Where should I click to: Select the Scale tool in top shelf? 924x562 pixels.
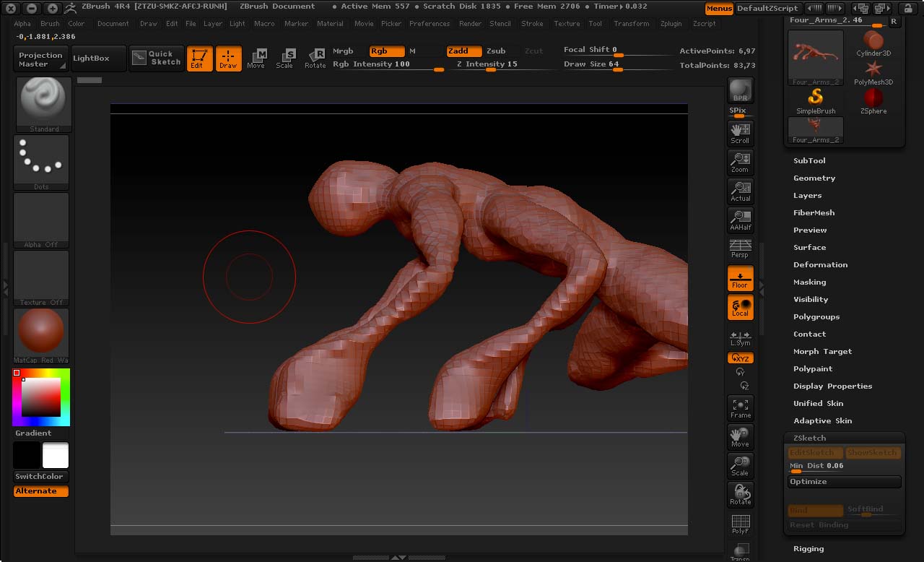(x=285, y=59)
